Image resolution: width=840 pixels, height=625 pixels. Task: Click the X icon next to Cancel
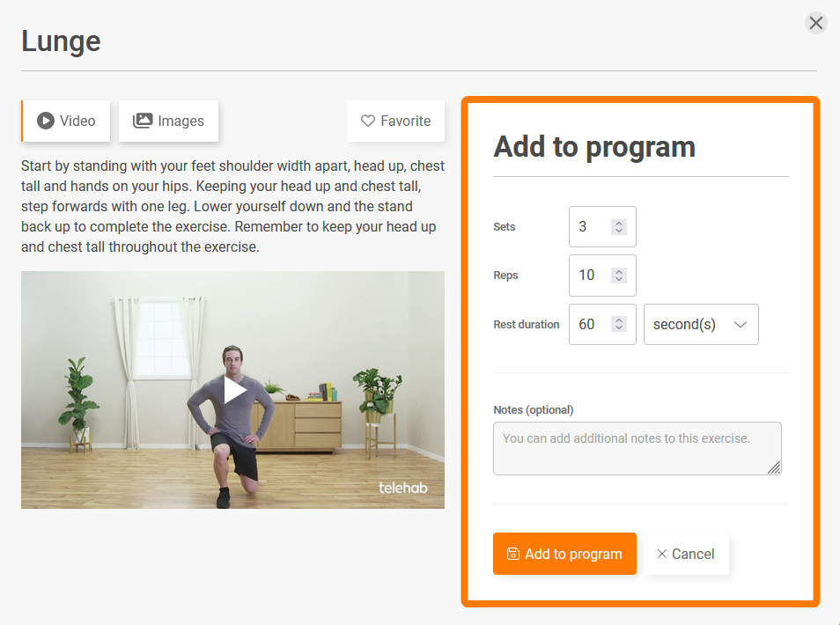[x=662, y=554]
